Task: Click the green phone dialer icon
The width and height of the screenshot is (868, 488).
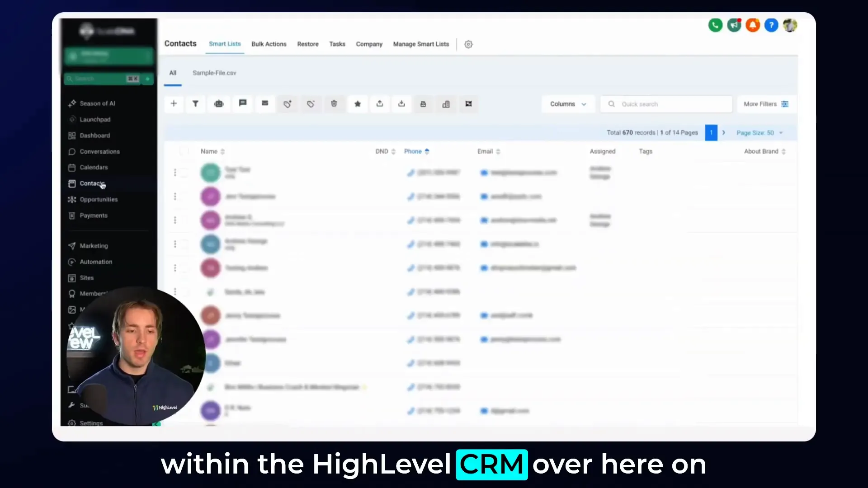Action: coord(715,25)
